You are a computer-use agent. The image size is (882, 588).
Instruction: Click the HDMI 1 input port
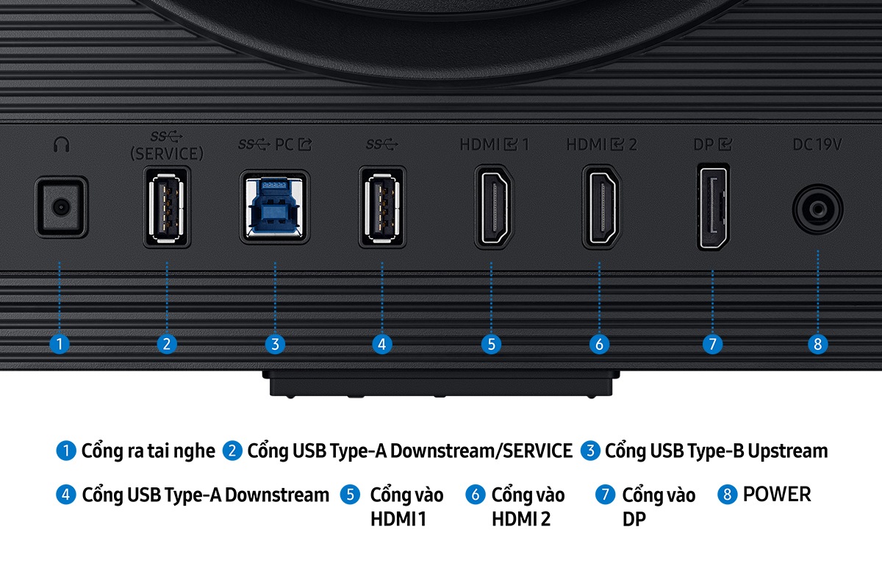[491, 206]
